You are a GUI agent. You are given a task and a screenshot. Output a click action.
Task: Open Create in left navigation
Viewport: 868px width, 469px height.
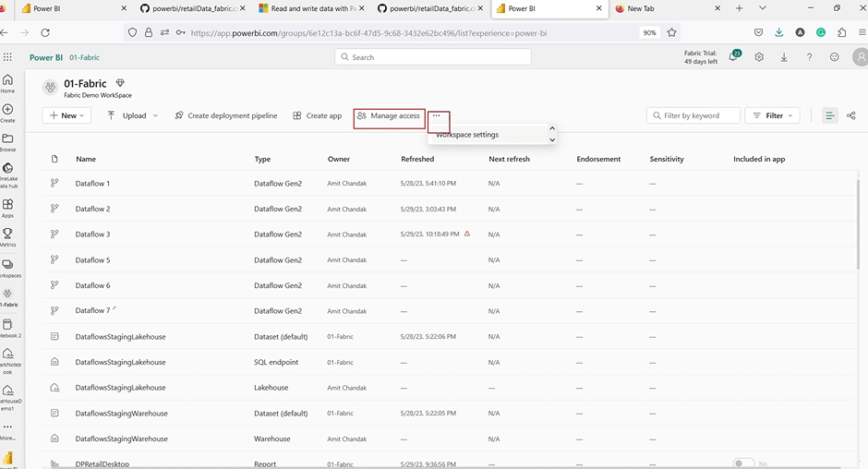[7, 113]
